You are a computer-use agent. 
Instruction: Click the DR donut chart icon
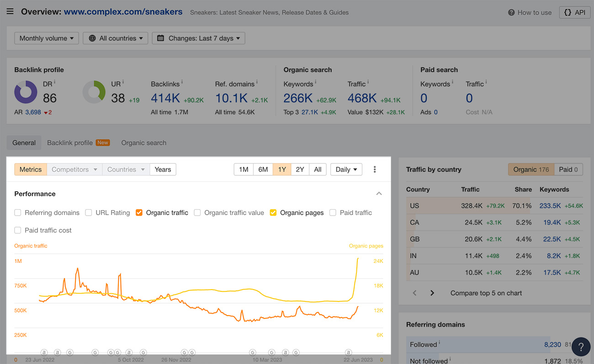pyautogui.click(x=26, y=92)
